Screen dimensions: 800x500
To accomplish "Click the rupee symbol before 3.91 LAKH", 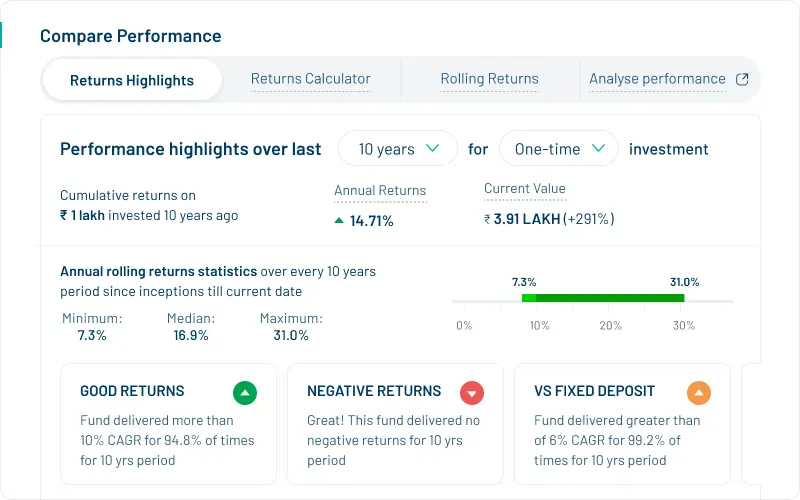I will tap(487, 220).
